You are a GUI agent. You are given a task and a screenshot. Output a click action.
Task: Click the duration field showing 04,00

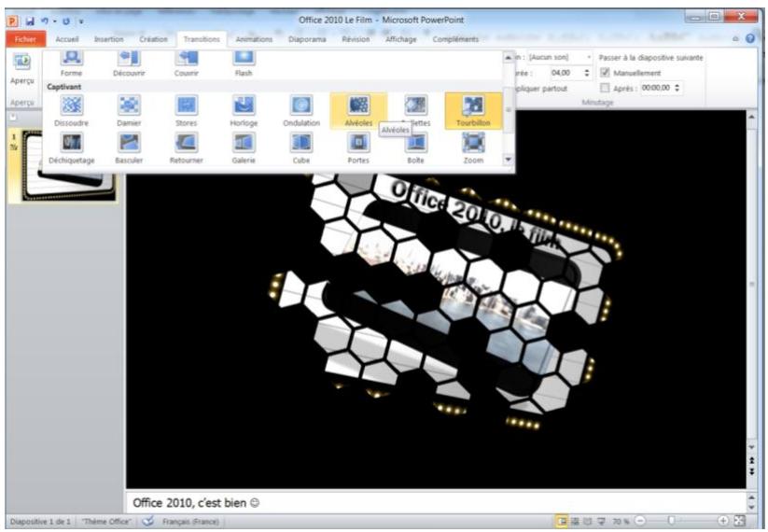(563, 73)
